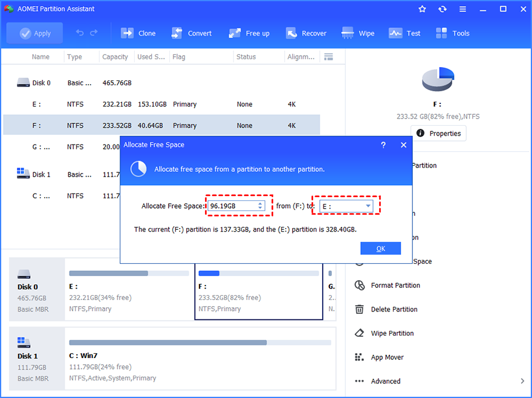Click the Advanced option
The image size is (532, 398).
click(x=386, y=381)
